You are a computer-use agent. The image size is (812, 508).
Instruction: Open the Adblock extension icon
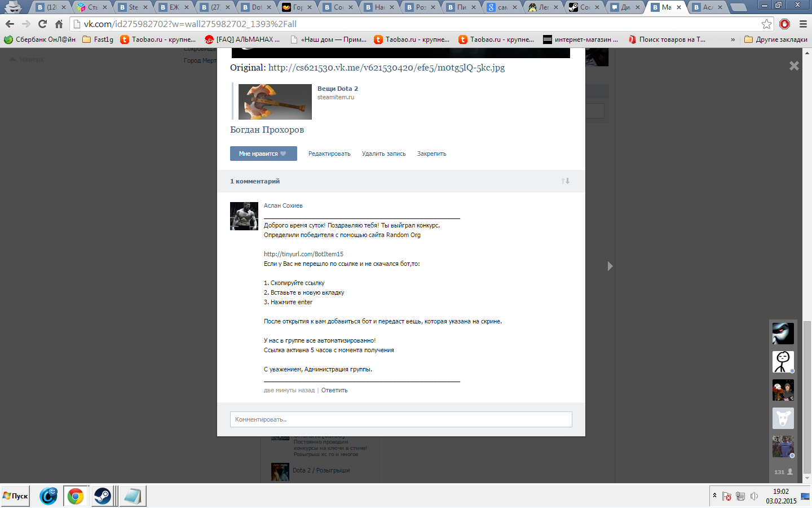[x=784, y=24]
